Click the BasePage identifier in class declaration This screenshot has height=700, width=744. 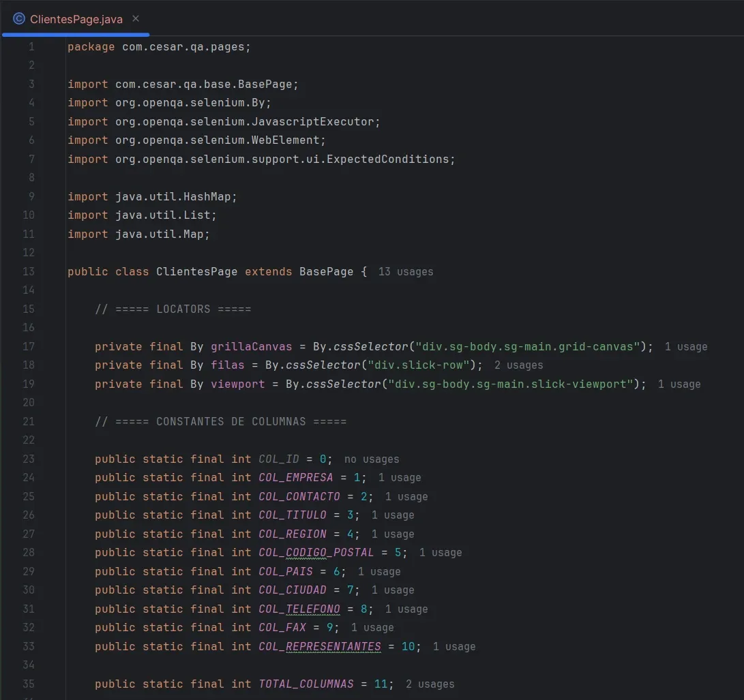[326, 271]
